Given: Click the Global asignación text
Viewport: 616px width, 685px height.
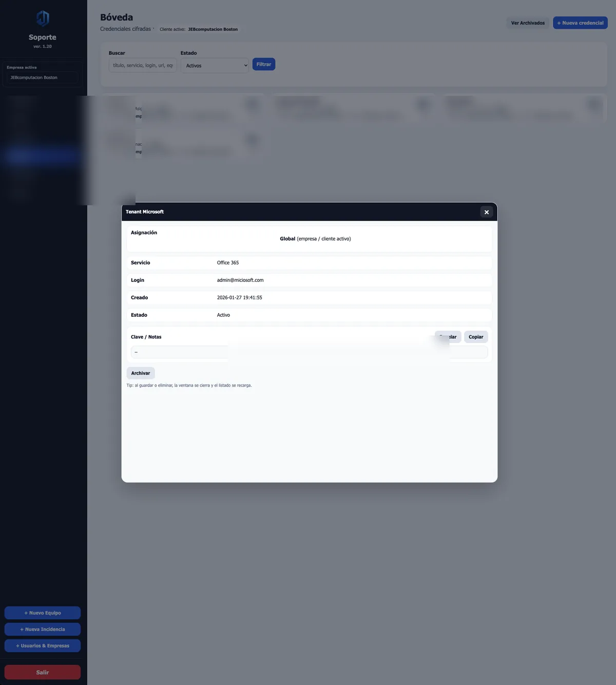Looking at the screenshot, I should pos(315,239).
